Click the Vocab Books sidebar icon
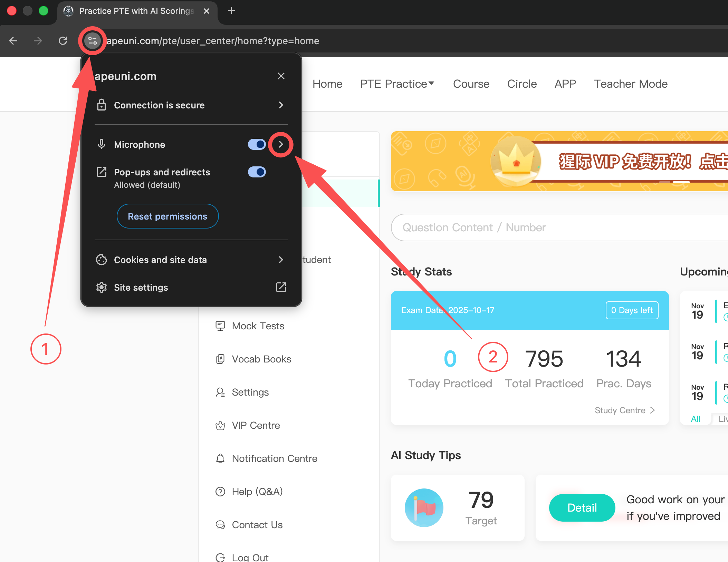The width and height of the screenshot is (728, 562). coord(220,359)
